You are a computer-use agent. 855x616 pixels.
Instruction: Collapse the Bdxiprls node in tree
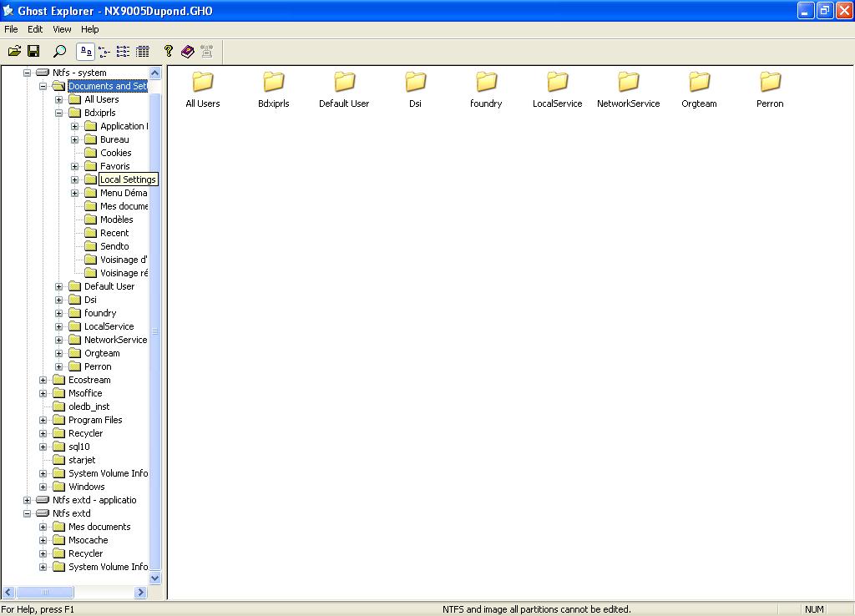click(x=59, y=113)
